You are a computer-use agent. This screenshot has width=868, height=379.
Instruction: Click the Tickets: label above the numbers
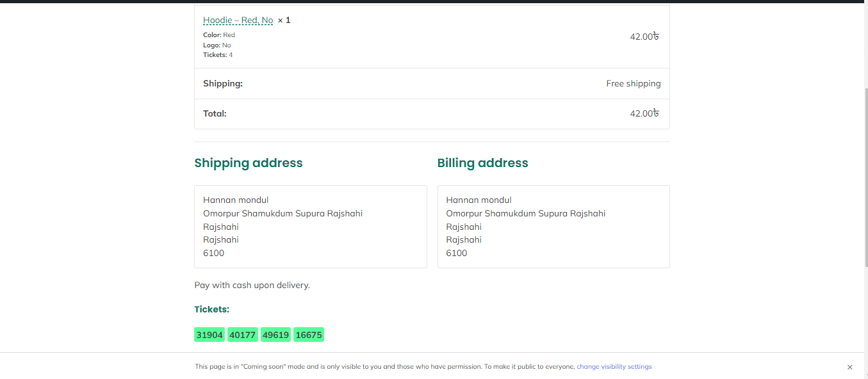212,310
